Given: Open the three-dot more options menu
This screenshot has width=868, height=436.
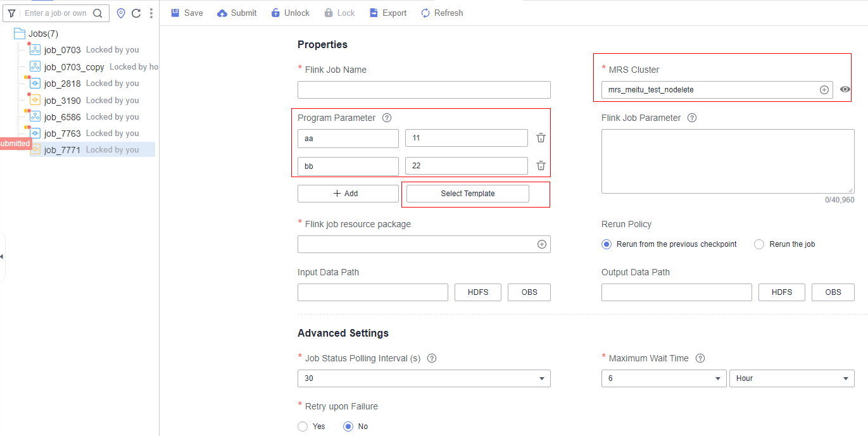Looking at the screenshot, I should [151, 13].
